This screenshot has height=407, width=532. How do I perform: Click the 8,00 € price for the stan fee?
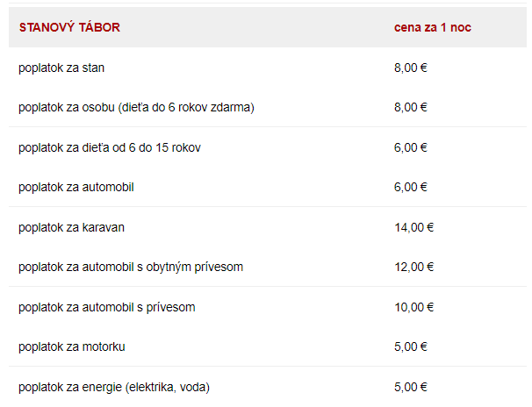[x=411, y=68]
